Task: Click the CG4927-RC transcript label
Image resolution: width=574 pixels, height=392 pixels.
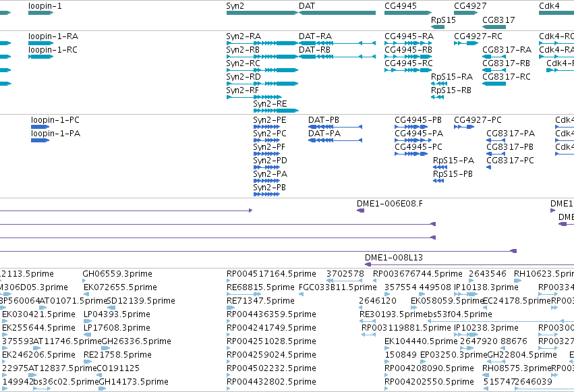Action: click(478, 36)
